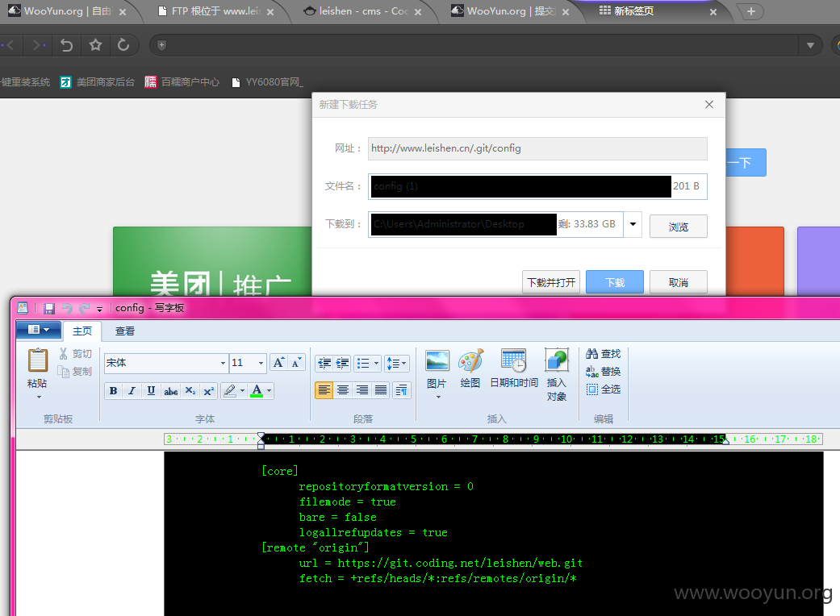Open the line spacing dropdown

pos(397,364)
